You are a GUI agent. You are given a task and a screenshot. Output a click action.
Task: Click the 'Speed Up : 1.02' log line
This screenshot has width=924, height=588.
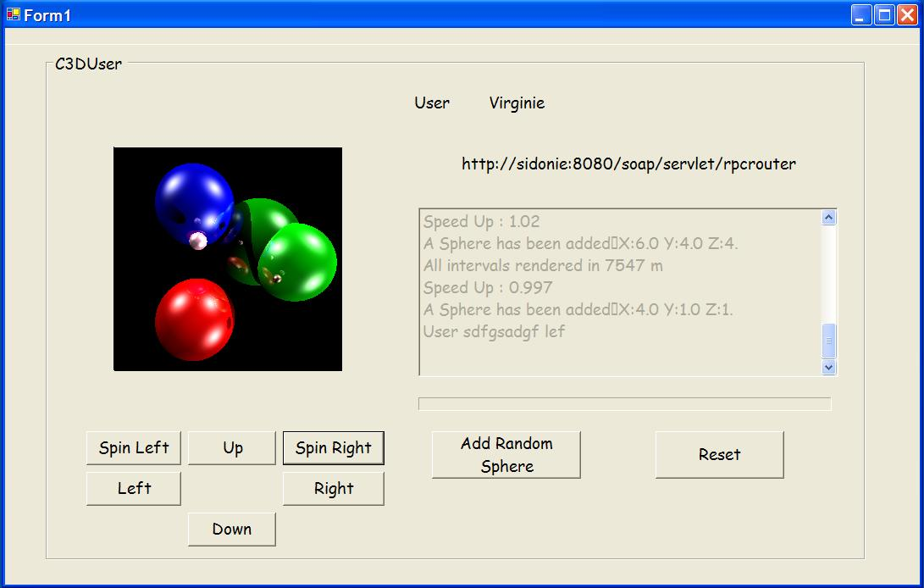[481, 222]
